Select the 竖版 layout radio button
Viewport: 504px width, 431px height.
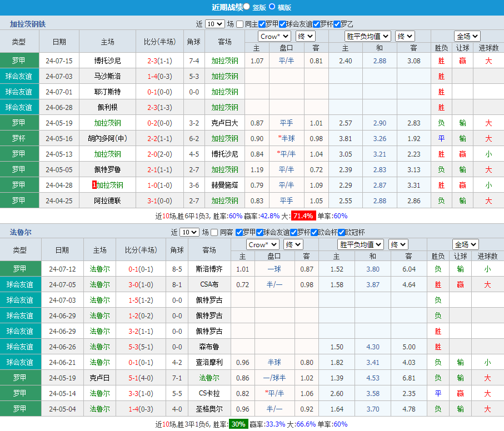[x=246, y=7]
